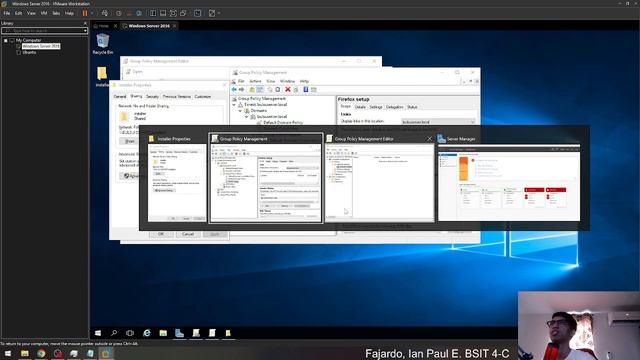Viewport: 640px width, 360px height.
Task: Open the dropdown next to VMware stretch icon
Action: (219, 13)
